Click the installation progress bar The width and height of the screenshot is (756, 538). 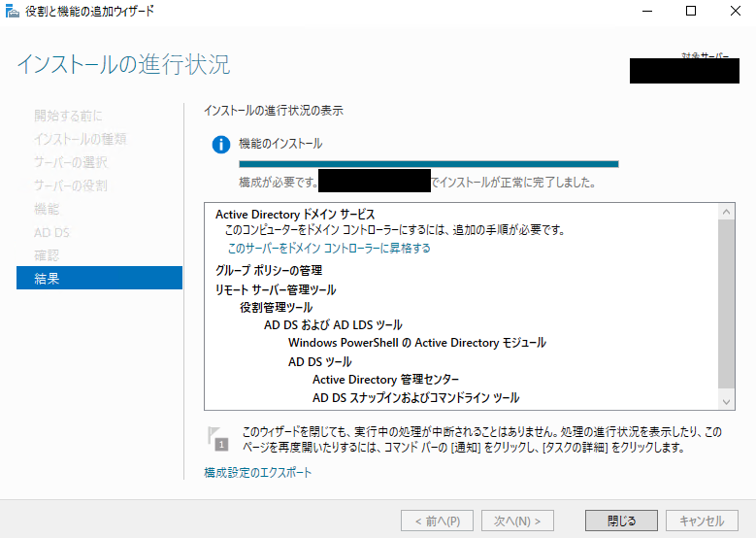click(429, 164)
